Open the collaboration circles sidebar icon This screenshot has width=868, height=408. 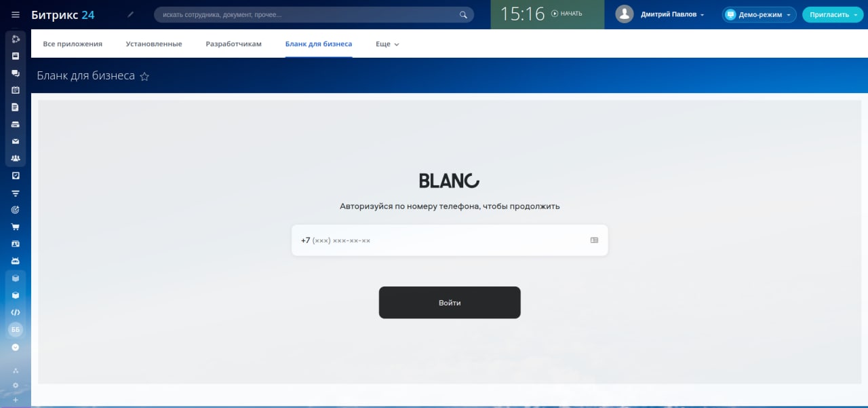click(16, 39)
